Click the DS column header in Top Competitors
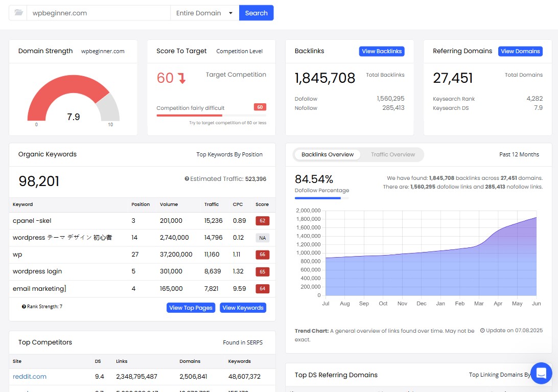The width and height of the screenshot is (558, 392). click(x=98, y=361)
